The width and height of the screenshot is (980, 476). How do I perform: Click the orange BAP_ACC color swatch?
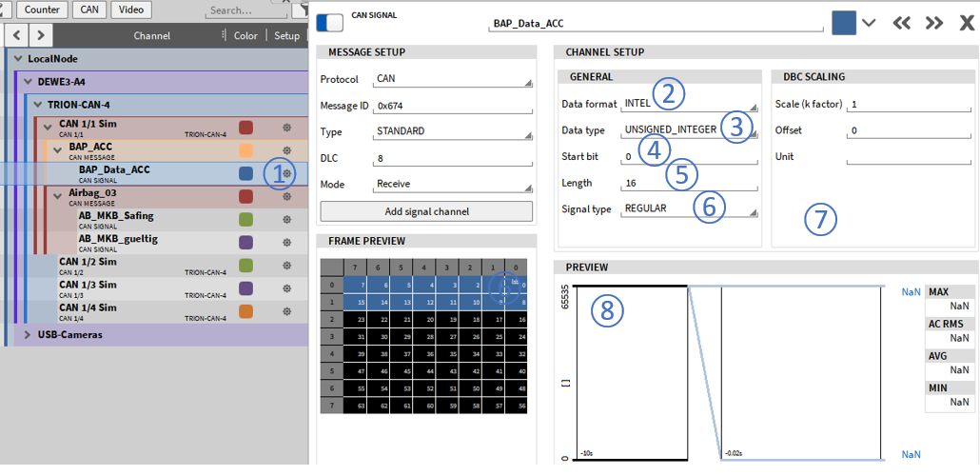[245, 150]
